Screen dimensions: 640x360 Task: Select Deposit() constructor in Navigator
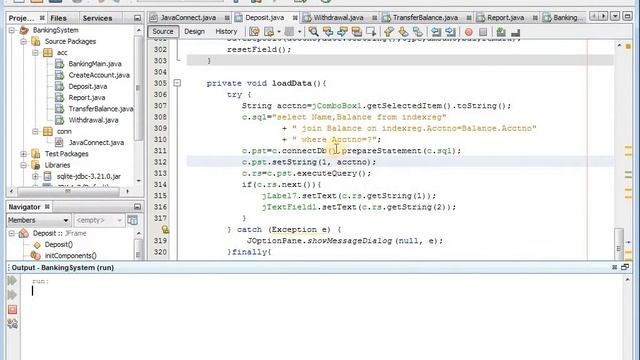[59, 244]
